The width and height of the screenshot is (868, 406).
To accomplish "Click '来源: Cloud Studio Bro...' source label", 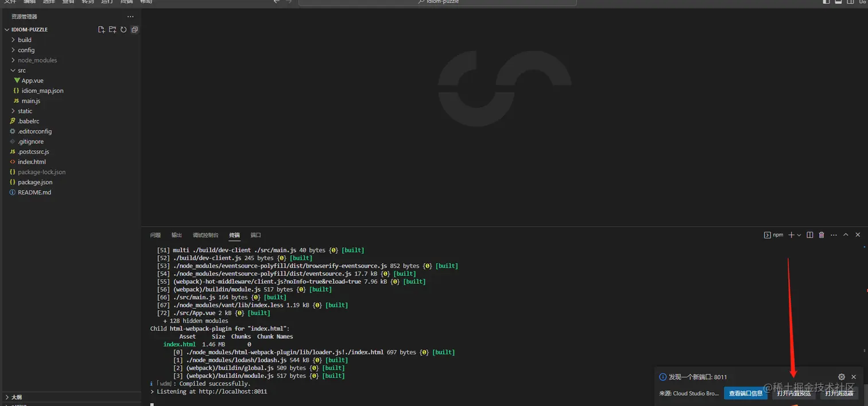I will [x=689, y=393].
